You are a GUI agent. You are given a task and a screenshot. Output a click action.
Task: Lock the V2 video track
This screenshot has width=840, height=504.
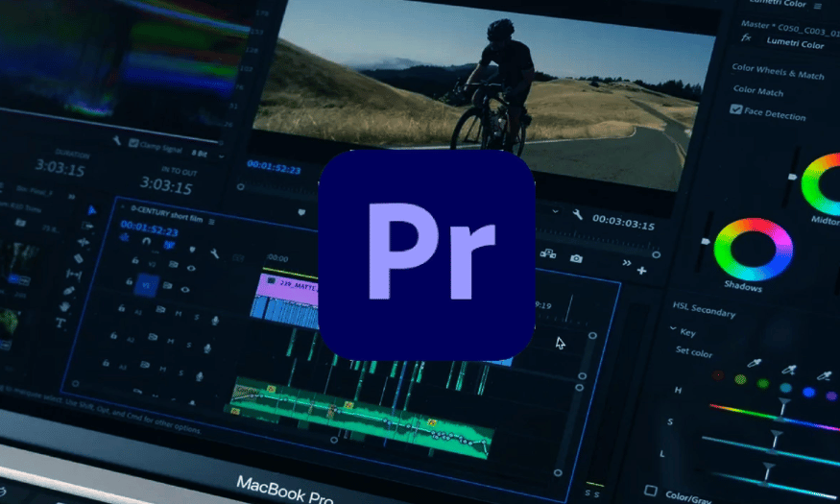[x=135, y=260]
